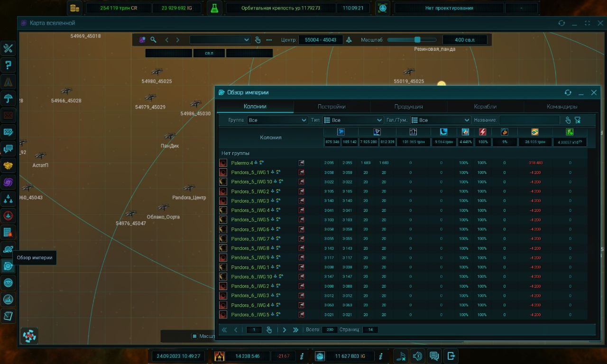Open the notes notepad icon in sidebar
The height and width of the screenshot is (364, 607).
[x=8, y=316]
